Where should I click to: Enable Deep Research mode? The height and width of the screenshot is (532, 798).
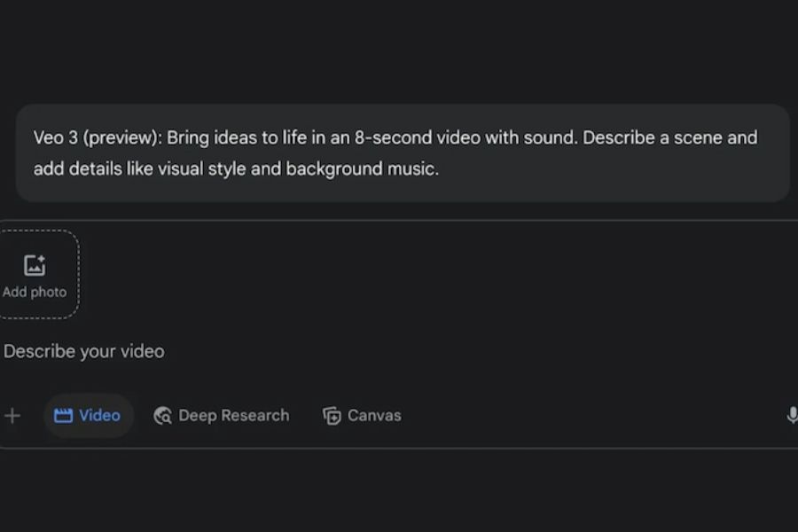222,416
